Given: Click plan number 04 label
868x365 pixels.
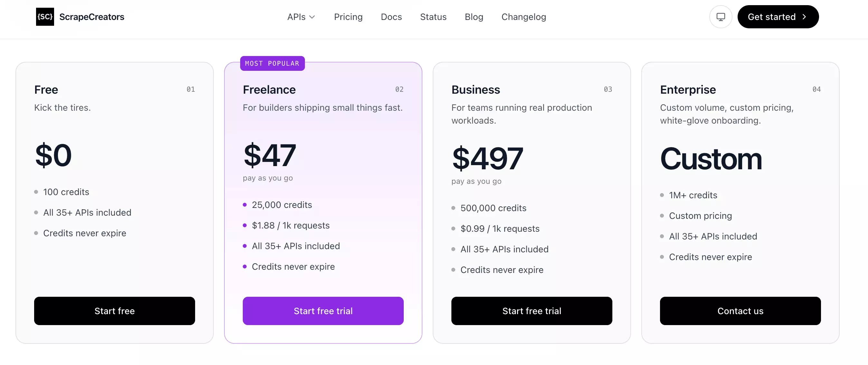Looking at the screenshot, I should tap(816, 89).
